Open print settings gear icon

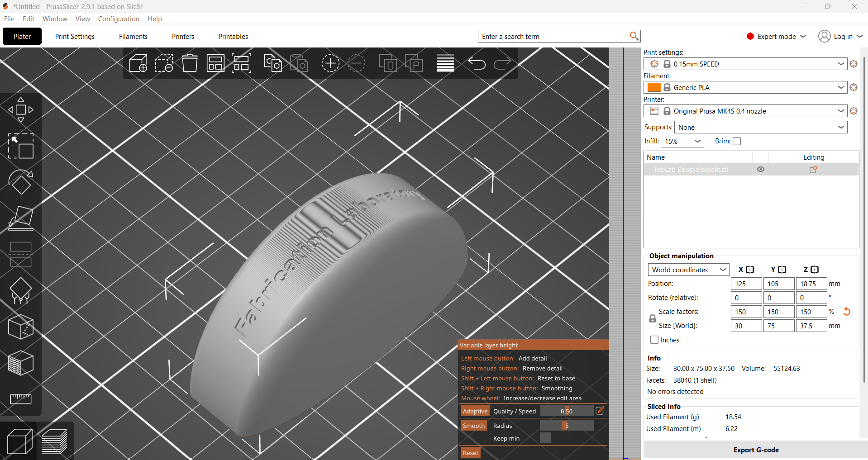coord(854,64)
